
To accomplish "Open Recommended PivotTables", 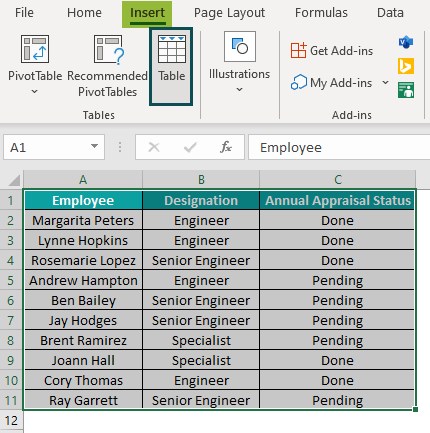I will [x=107, y=67].
